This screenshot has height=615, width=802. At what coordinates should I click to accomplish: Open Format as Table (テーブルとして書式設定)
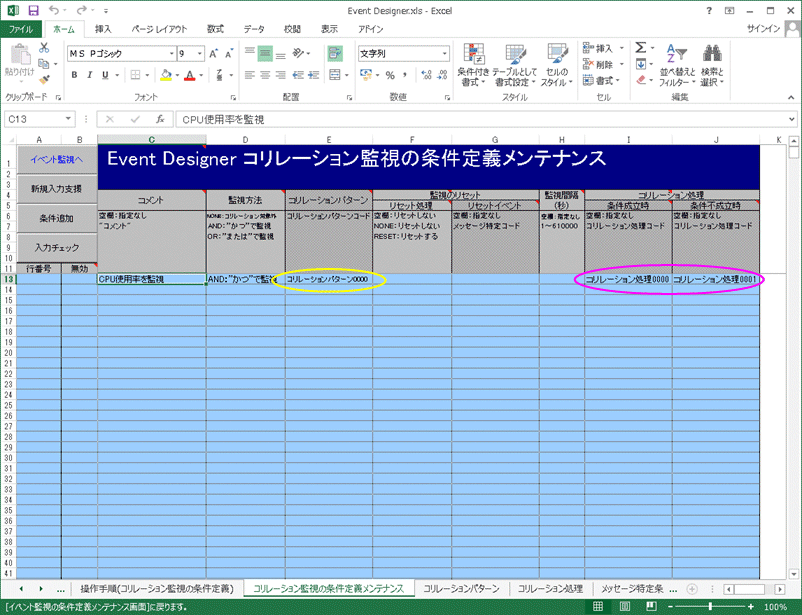click(x=515, y=64)
